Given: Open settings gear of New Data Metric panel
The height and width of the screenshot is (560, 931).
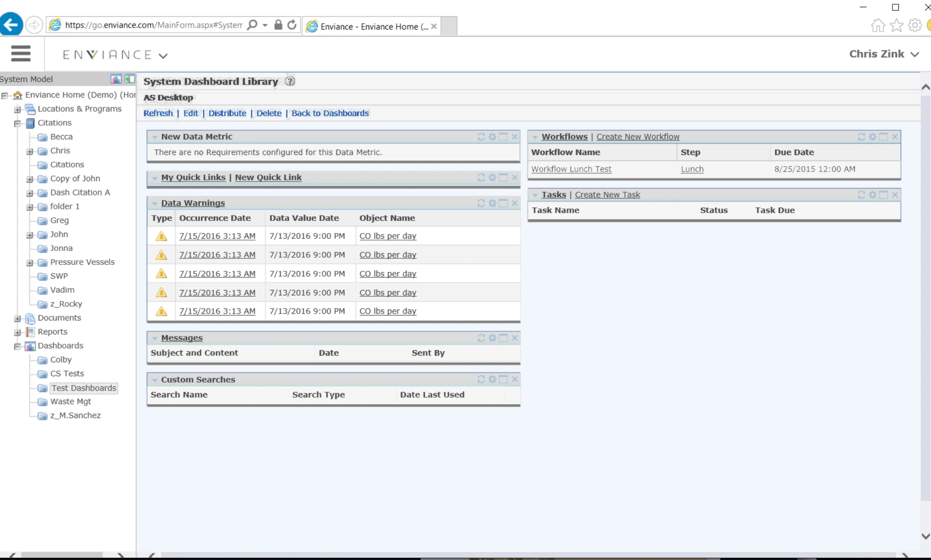Looking at the screenshot, I should 492,137.
